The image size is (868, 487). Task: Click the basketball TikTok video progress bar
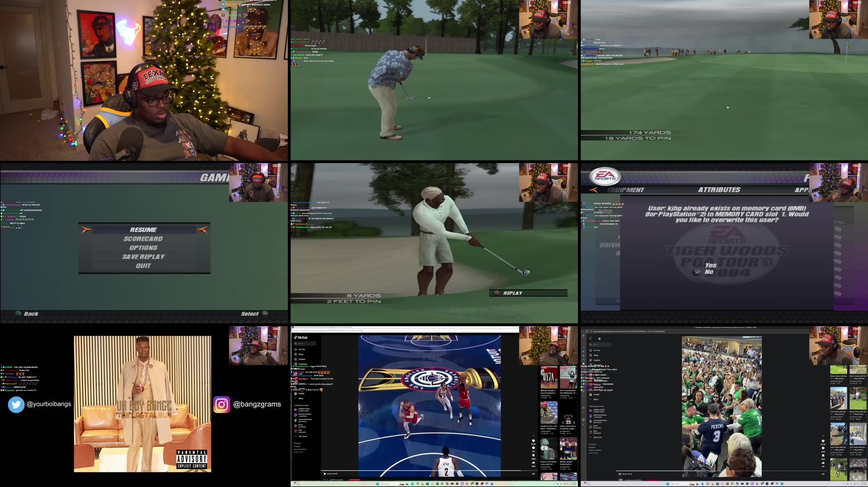tap(426, 471)
